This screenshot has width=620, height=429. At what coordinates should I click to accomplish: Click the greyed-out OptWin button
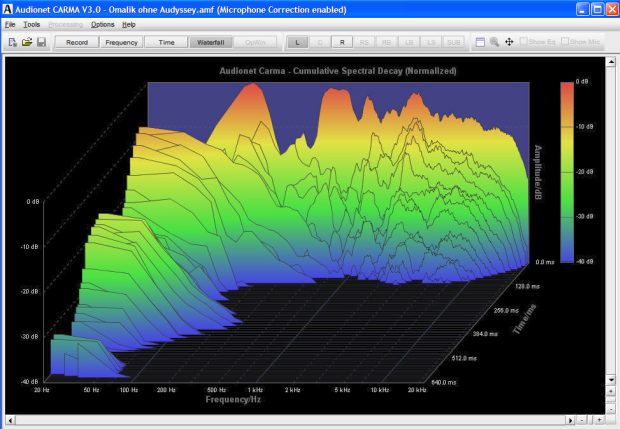click(x=255, y=42)
